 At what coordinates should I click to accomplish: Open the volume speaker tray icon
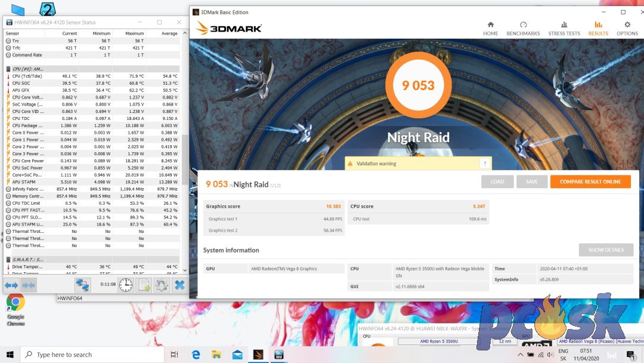[x=550, y=355]
